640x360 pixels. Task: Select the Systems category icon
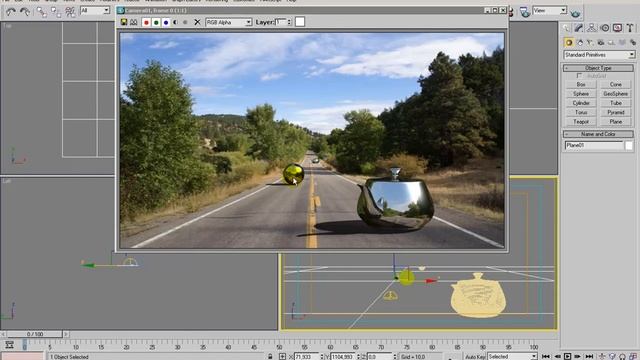(x=633, y=42)
